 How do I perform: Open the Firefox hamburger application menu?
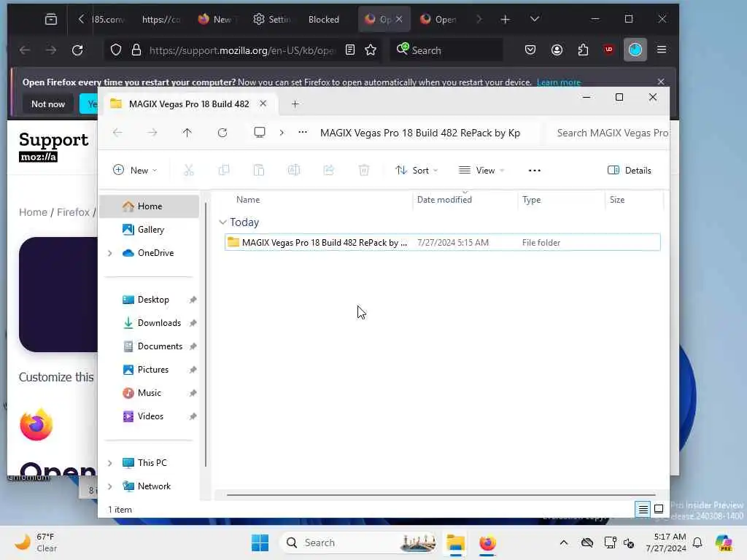pyautogui.click(x=662, y=50)
